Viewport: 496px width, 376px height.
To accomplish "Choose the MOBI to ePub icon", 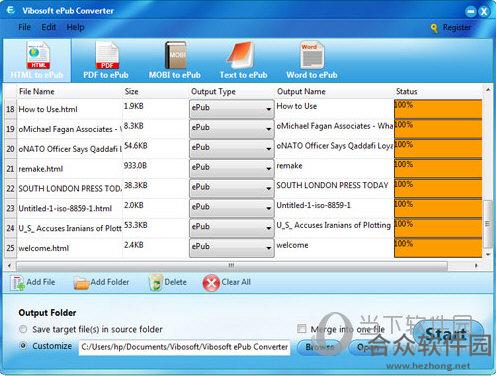I will (x=176, y=56).
